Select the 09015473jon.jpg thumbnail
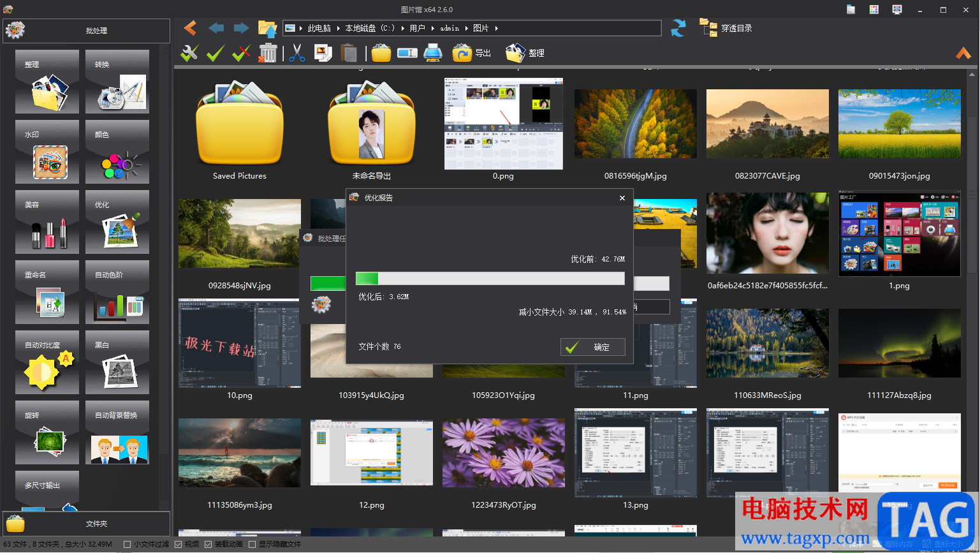This screenshot has width=980, height=553. coord(900,124)
